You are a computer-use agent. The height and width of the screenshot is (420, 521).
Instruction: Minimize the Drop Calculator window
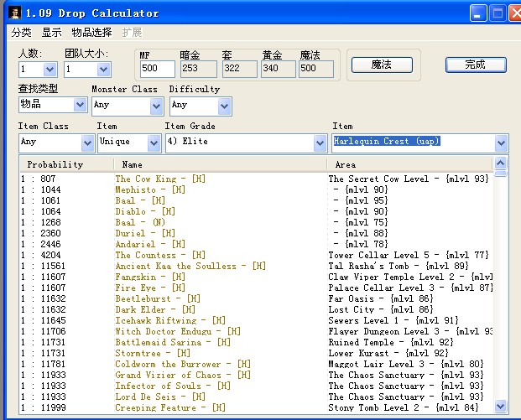(x=478, y=13)
